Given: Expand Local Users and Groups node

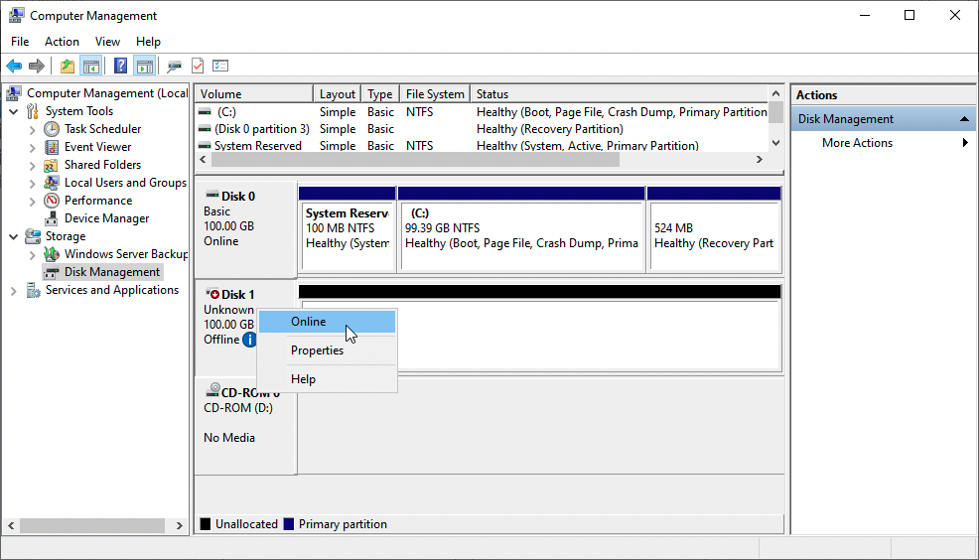Looking at the screenshot, I should click(33, 184).
